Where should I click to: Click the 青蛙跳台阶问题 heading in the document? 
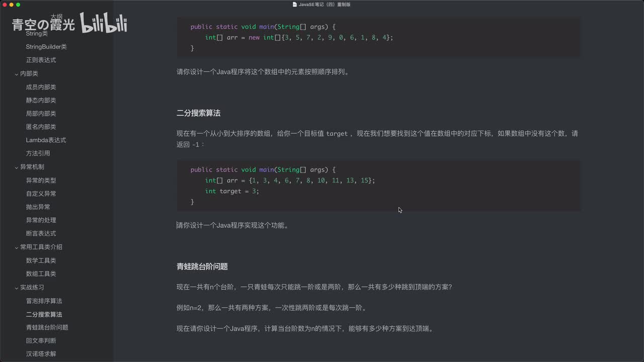point(202,266)
